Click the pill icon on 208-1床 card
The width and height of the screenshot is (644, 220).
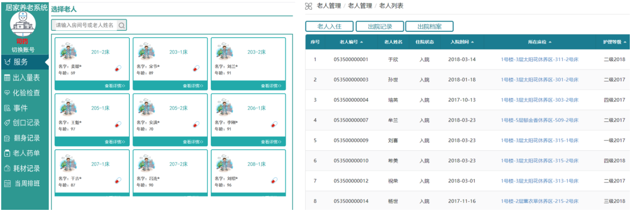click(x=275, y=180)
